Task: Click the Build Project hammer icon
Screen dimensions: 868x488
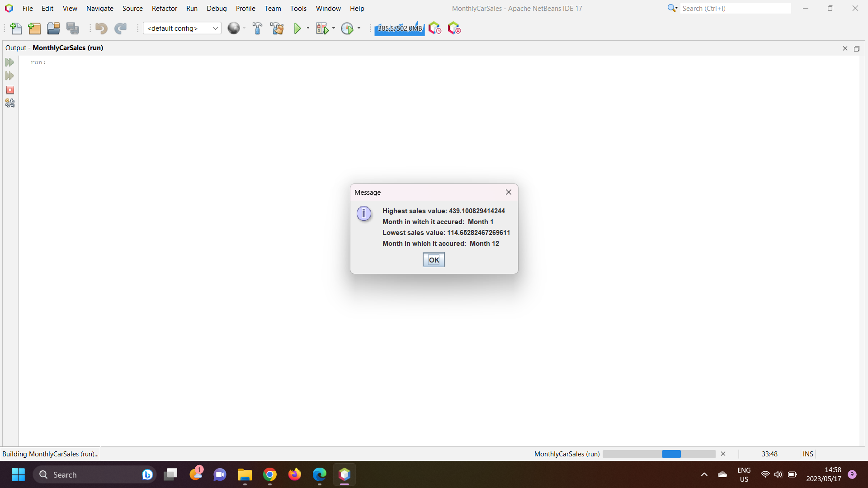Action: [x=257, y=28]
